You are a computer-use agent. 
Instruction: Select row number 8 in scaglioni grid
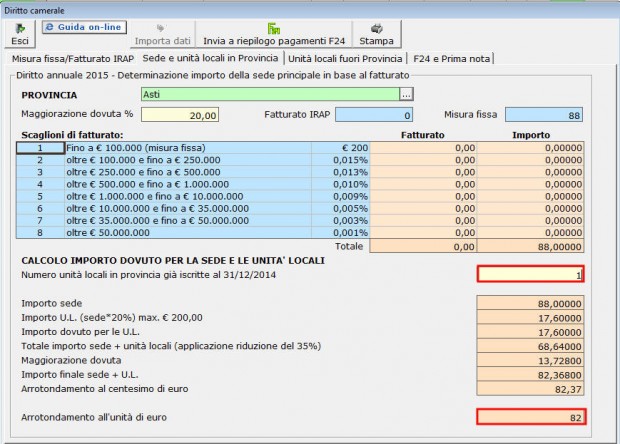[40, 232]
